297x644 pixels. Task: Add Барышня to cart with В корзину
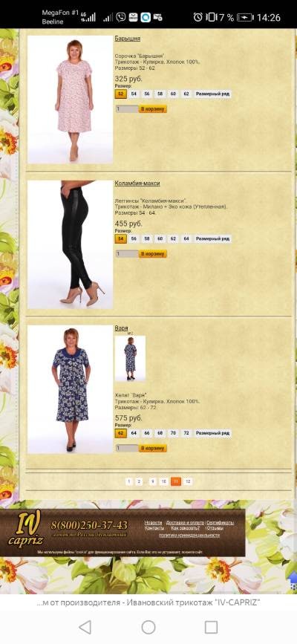pyautogui.click(x=153, y=109)
